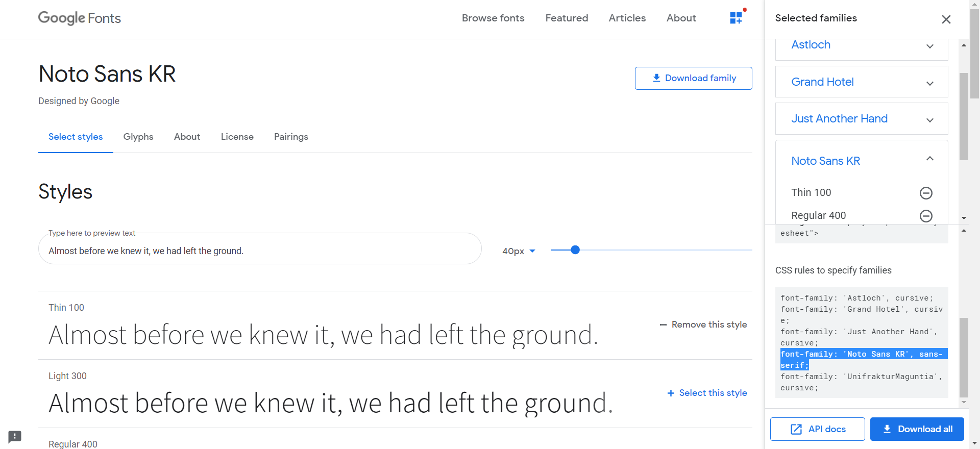The height and width of the screenshot is (449, 980).
Task: Click the Regular 400 style label in main list
Action: click(73, 444)
